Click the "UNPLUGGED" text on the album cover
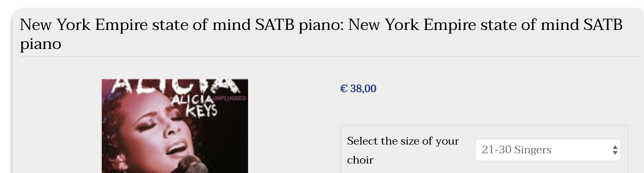This screenshot has height=173, width=644. click(x=230, y=98)
